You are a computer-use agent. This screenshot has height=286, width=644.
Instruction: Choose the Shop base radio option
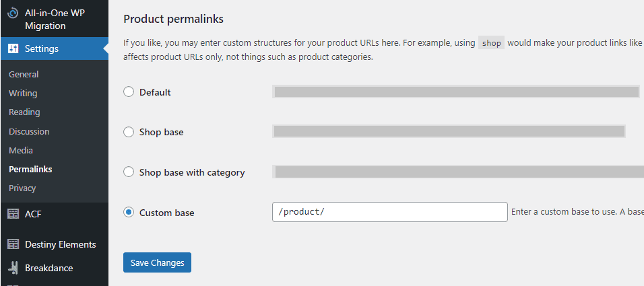(129, 132)
